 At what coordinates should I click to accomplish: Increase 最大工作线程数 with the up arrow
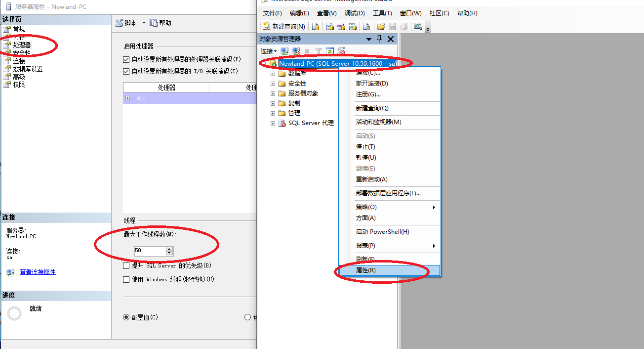(x=169, y=249)
